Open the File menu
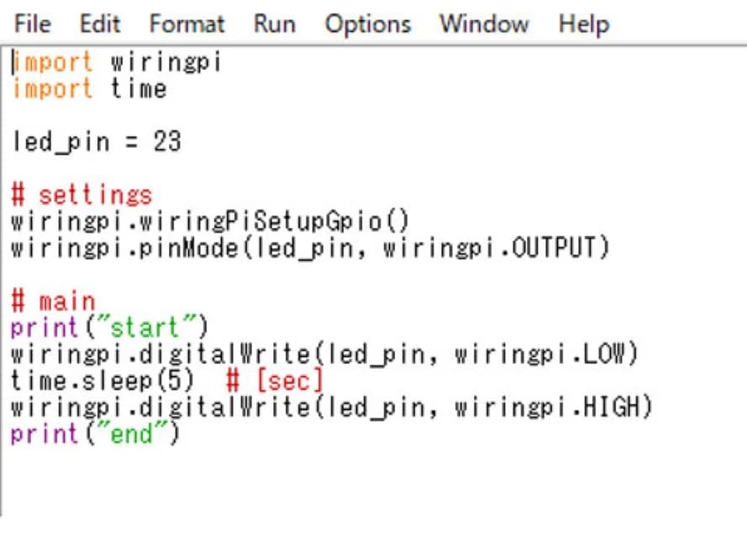Screen dimensions: 747x560 point(33,24)
